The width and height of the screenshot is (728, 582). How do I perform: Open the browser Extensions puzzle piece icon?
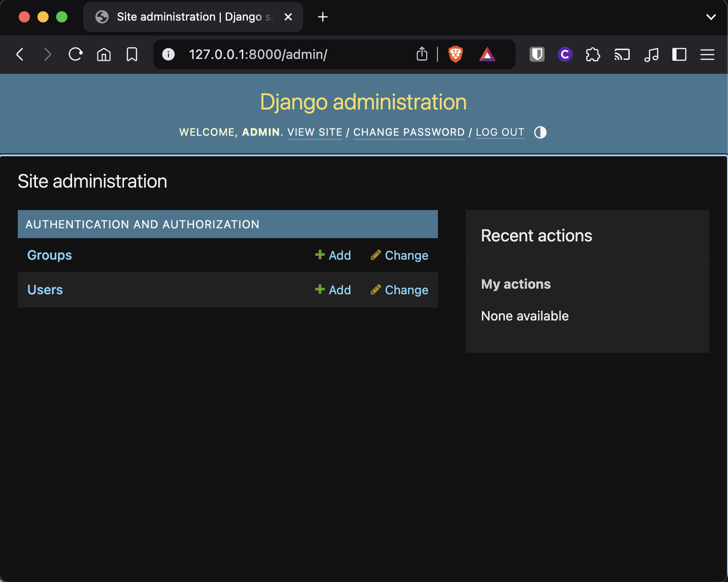pos(593,55)
